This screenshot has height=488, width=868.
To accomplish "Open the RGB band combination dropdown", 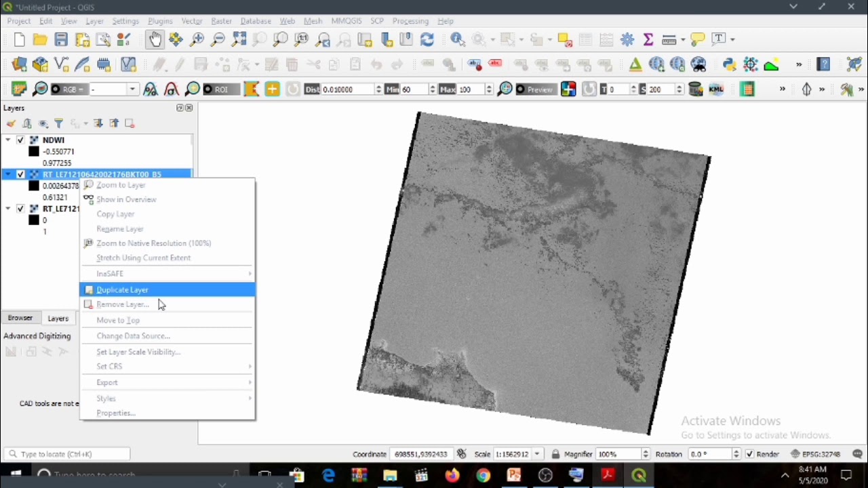I will pyautogui.click(x=132, y=89).
